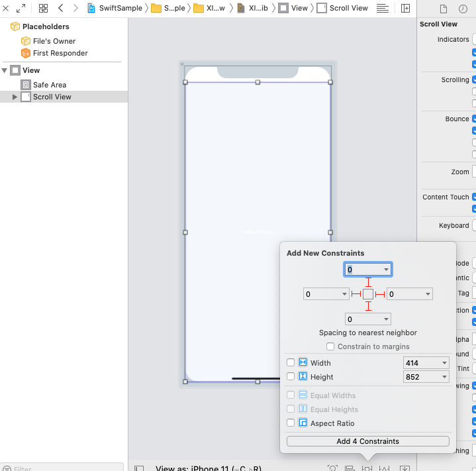Enable the Constrain to margins checkbox
The image size is (476, 471).
coord(330,346)
